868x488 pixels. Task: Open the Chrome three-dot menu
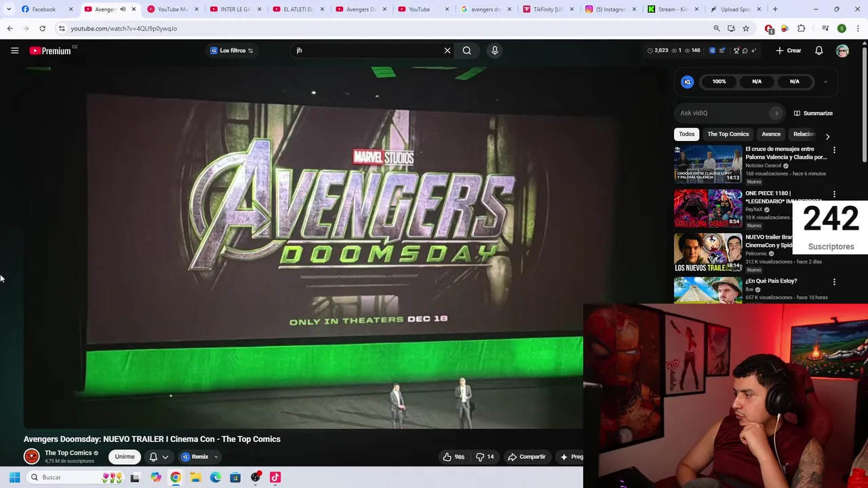pyautogui.click(x=859, y=28)
